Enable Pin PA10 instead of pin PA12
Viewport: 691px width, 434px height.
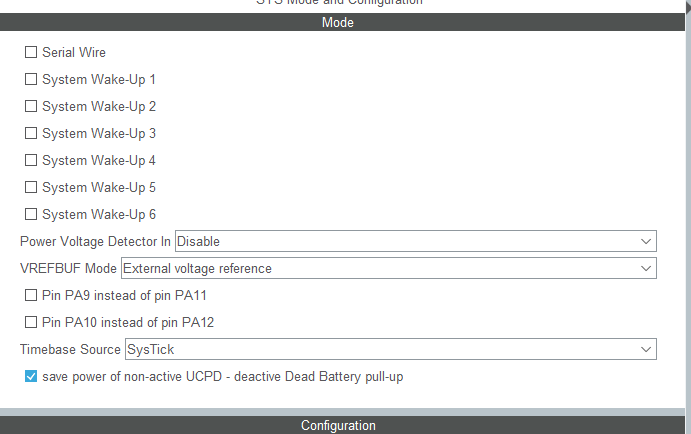tap(31, 322)
